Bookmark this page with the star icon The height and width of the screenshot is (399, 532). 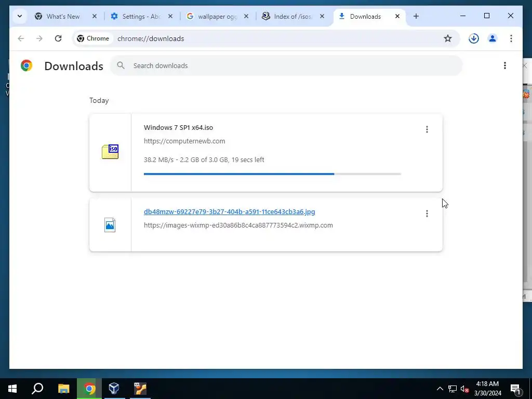point(448,38)
